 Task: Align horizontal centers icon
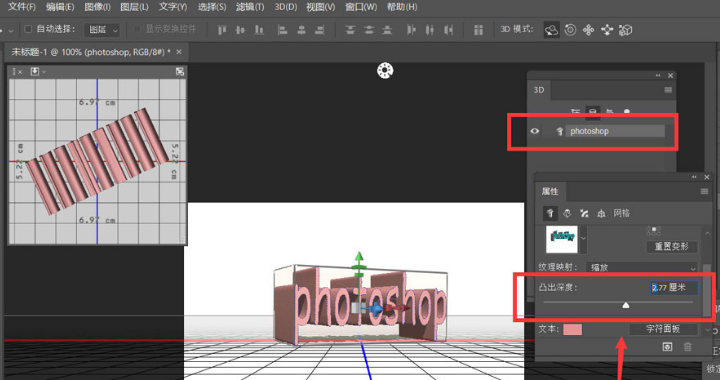301,30
